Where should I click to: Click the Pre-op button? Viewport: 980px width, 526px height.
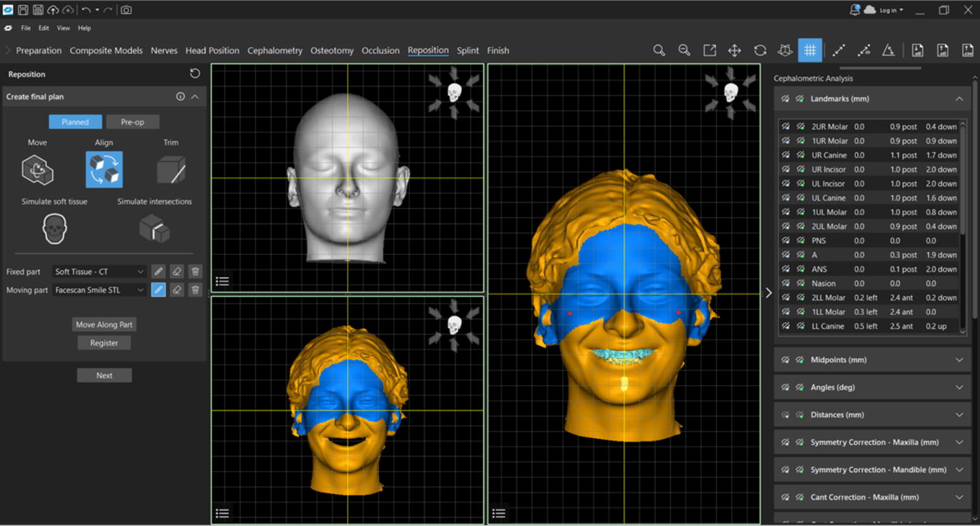(132, 122)
